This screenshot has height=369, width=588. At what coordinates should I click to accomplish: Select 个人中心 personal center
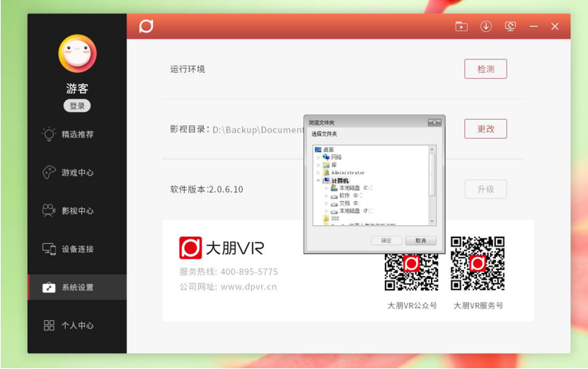(x=77, y=325)
